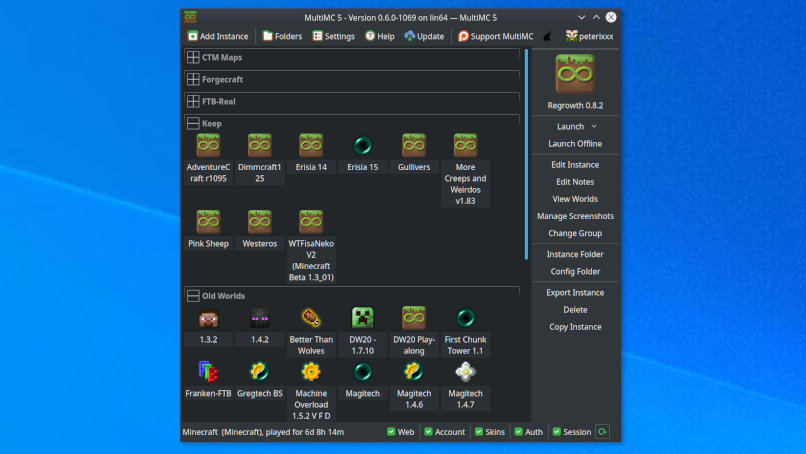Viewport: 806px width, 454px height.
Task: Click View Worlds
Action: pyautogui.click(x=575, y=198)
